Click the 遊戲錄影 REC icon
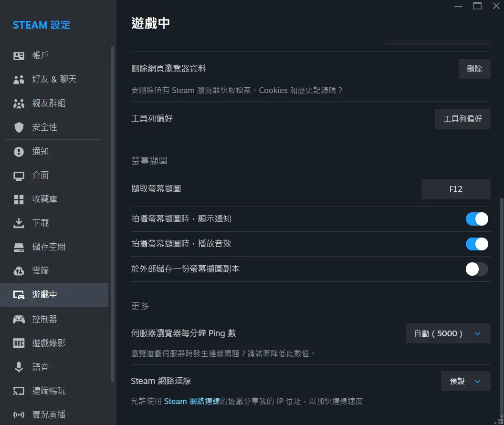Viewport: 504px width, 425px height. pos(19,343)
